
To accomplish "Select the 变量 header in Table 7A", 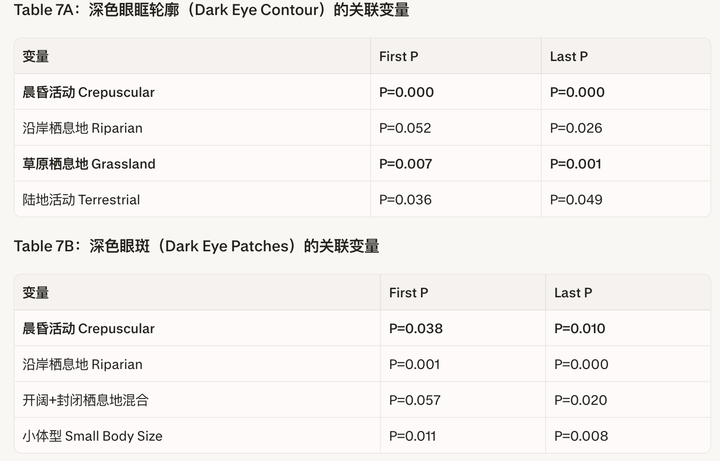I will tap(36, 57).
